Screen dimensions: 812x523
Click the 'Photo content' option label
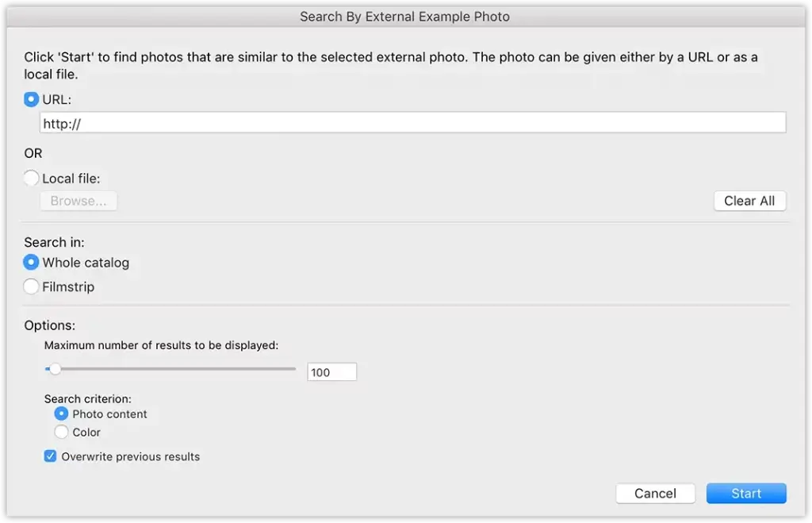(x=109, y=413)
